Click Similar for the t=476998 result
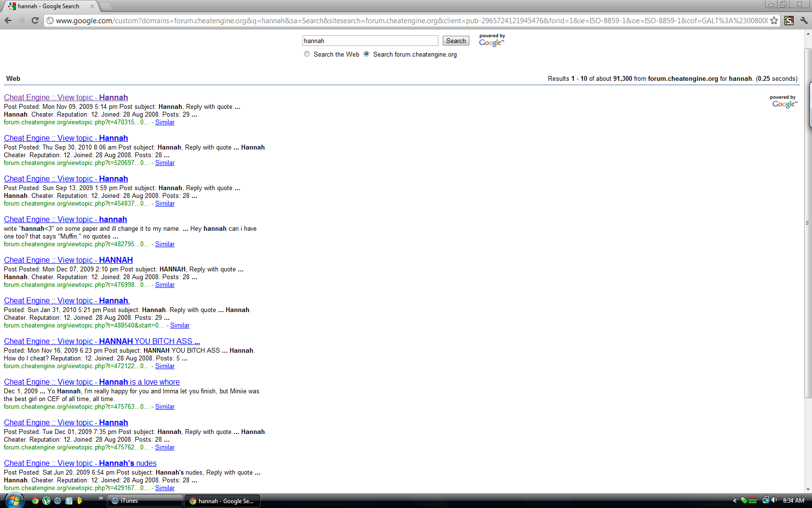 (x=165, y=285)
